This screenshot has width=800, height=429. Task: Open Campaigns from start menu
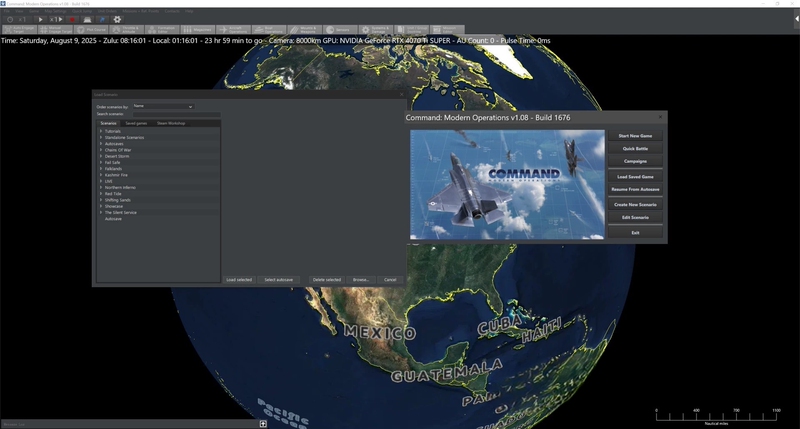click(635, 161)
